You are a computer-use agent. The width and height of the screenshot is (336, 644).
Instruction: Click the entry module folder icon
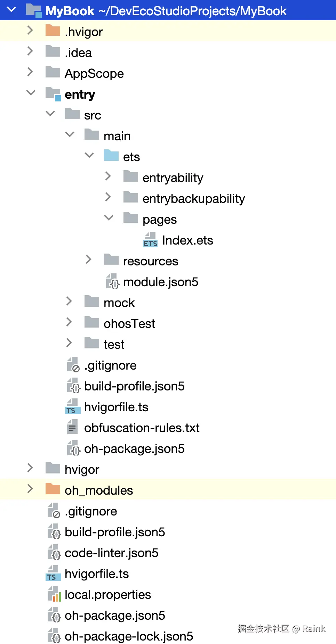point(53,94)
